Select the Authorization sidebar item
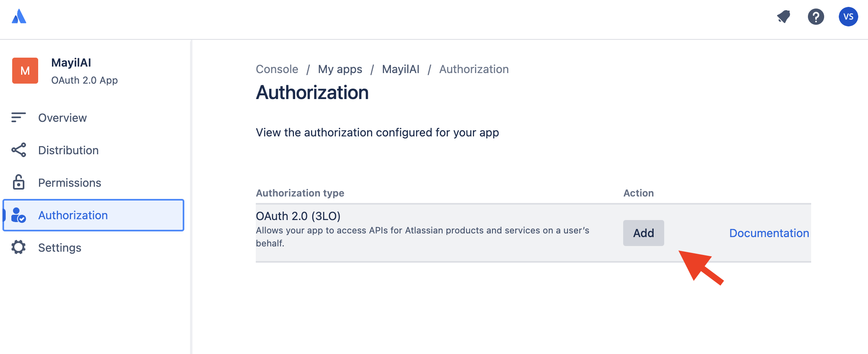Viewport: 868px width, 354px height. 93,215
